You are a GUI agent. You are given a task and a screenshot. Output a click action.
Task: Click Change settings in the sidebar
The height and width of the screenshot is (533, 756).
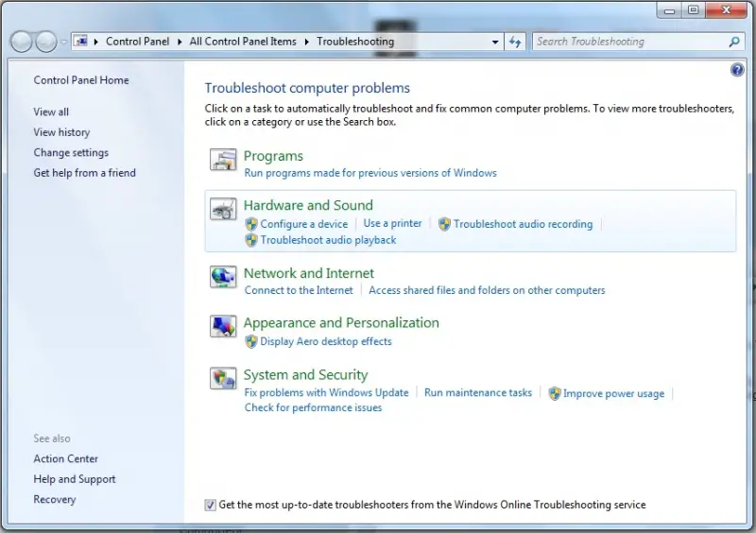71,152
